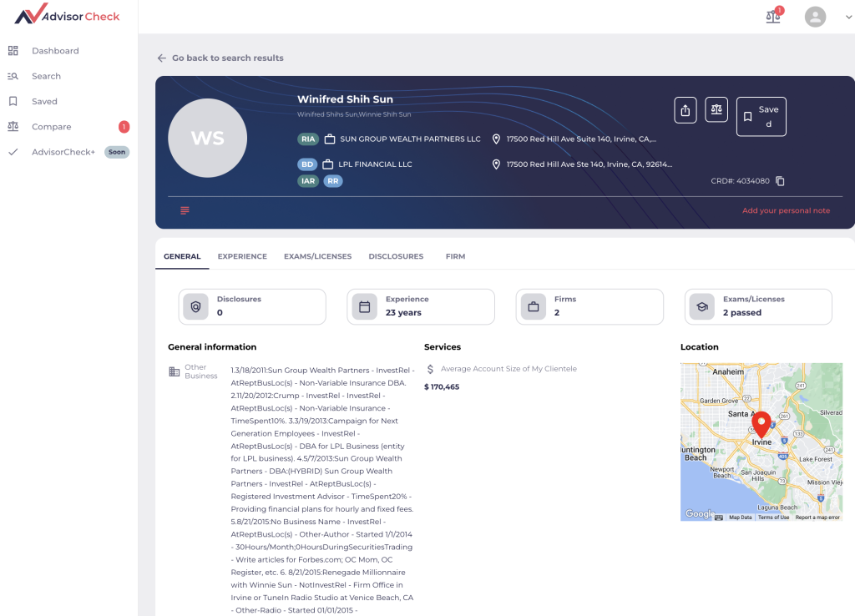Screen dimensions: 855x616
Task: Switch to the DISCLOSURES tab
Action: tap(396, 256)
